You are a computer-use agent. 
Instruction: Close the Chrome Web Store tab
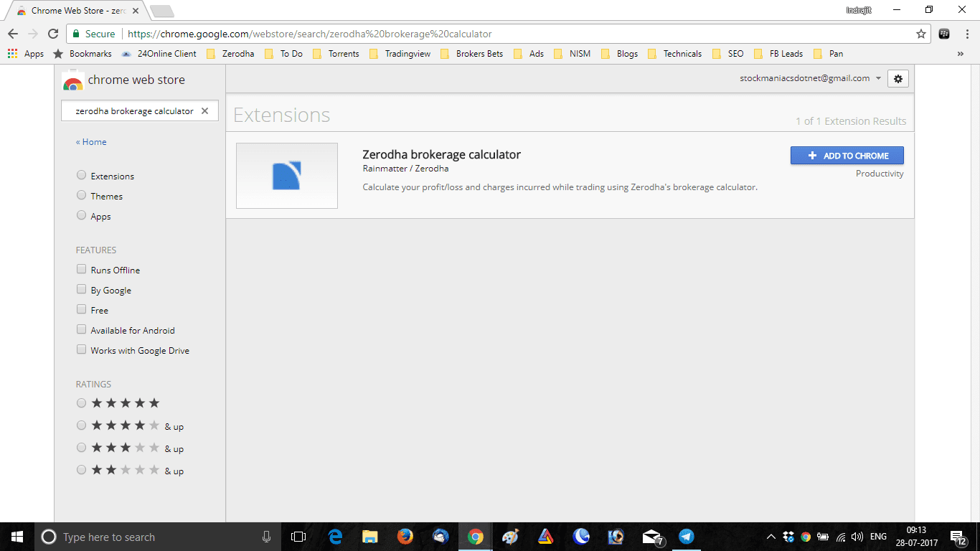pos(136,11)
